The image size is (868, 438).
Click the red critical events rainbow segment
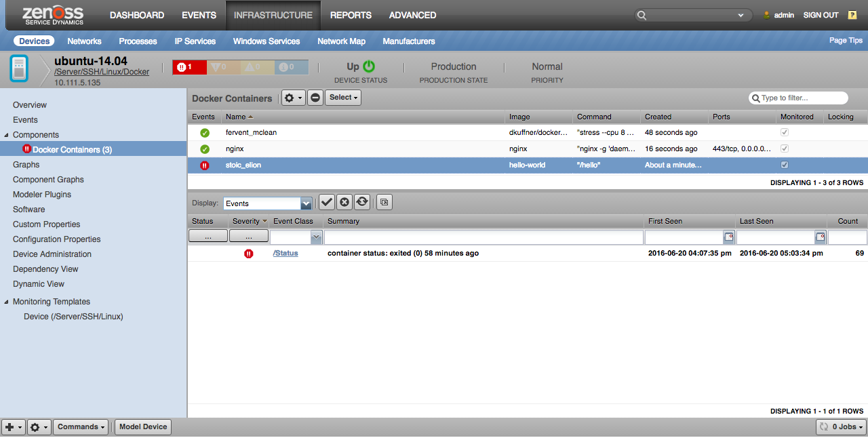190,67
